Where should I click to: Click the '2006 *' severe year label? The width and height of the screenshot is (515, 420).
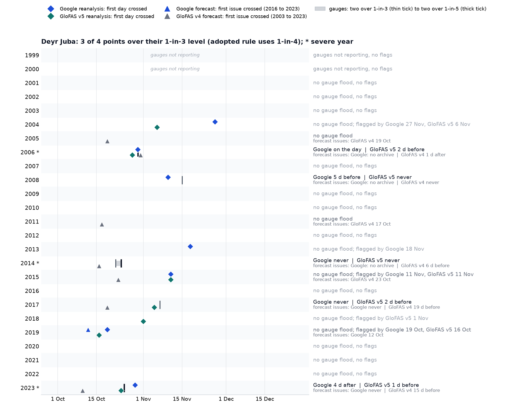tap(30, 152)
